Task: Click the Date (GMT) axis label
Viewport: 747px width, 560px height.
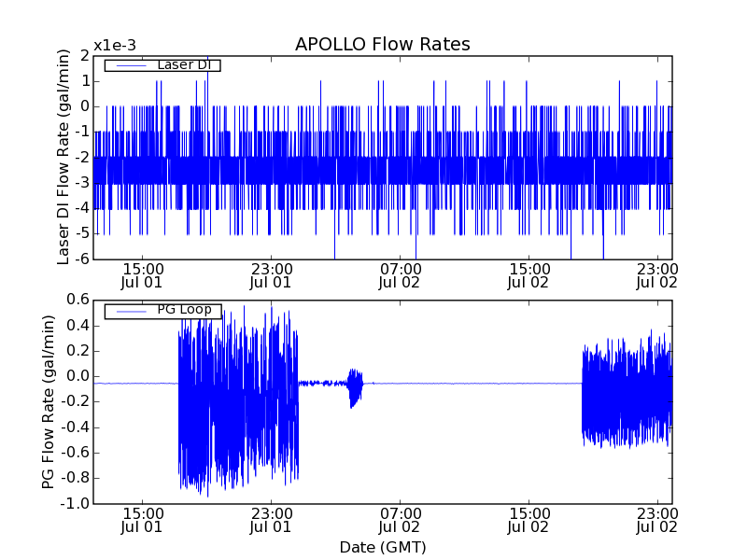Action: coord(383,547)
